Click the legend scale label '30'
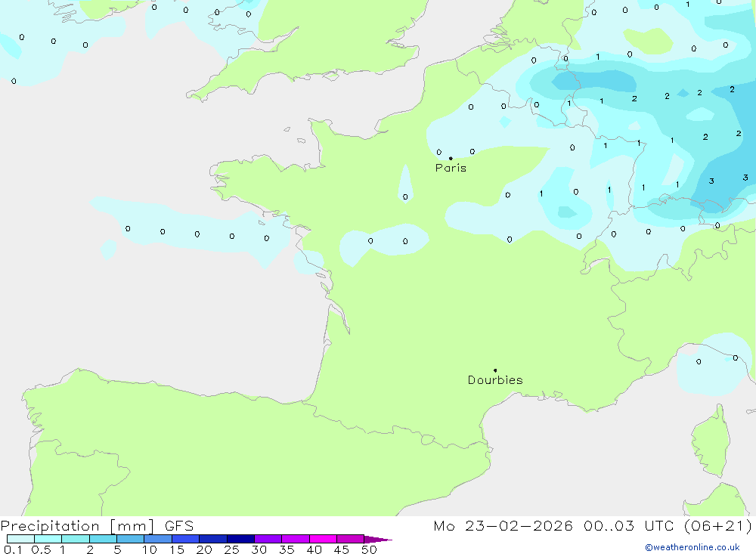 click(259, 549)
